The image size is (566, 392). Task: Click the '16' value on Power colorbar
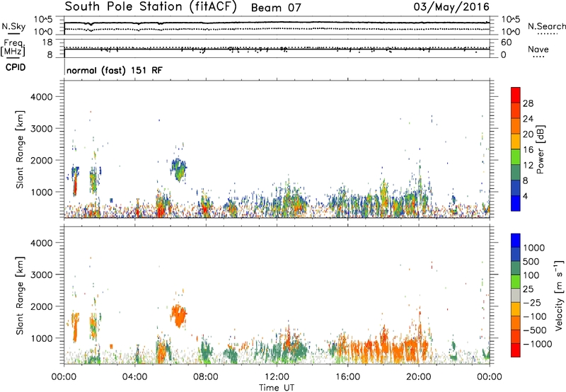pyautogui.click(x=528, y=150)
